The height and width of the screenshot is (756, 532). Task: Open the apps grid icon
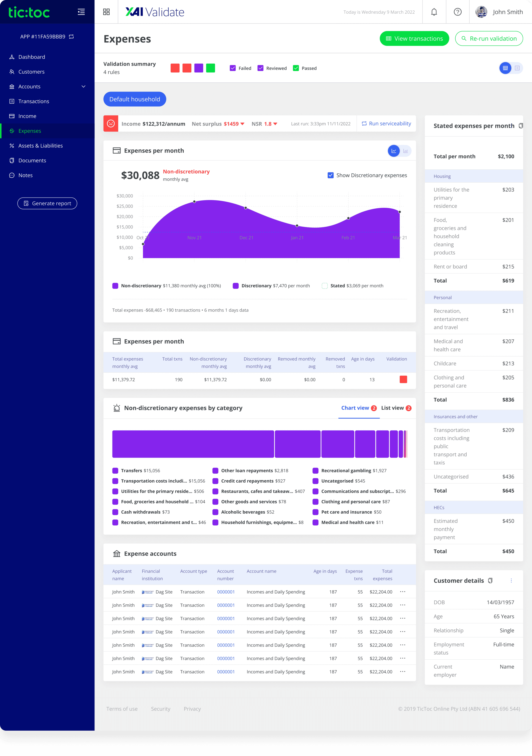click(x=106, y=12)
